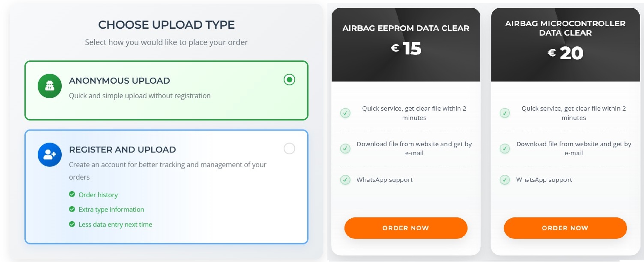Click the Order history feature text
The width and height of the screenshot is (644, 262).
click(98, 195)
